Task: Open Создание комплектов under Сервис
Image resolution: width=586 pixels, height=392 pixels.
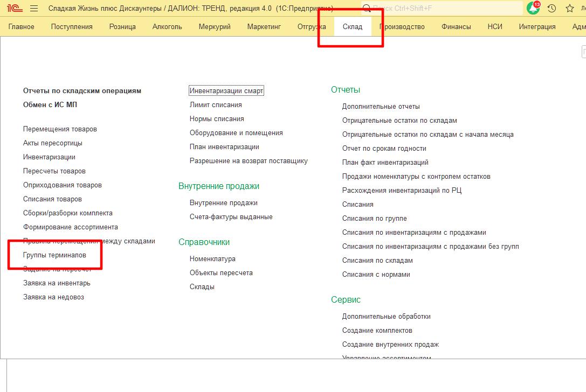Action: (377, 331)
